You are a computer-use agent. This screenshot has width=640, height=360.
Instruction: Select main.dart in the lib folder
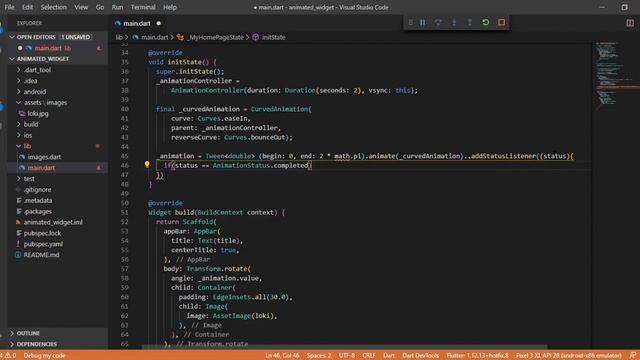pos(41,168)
